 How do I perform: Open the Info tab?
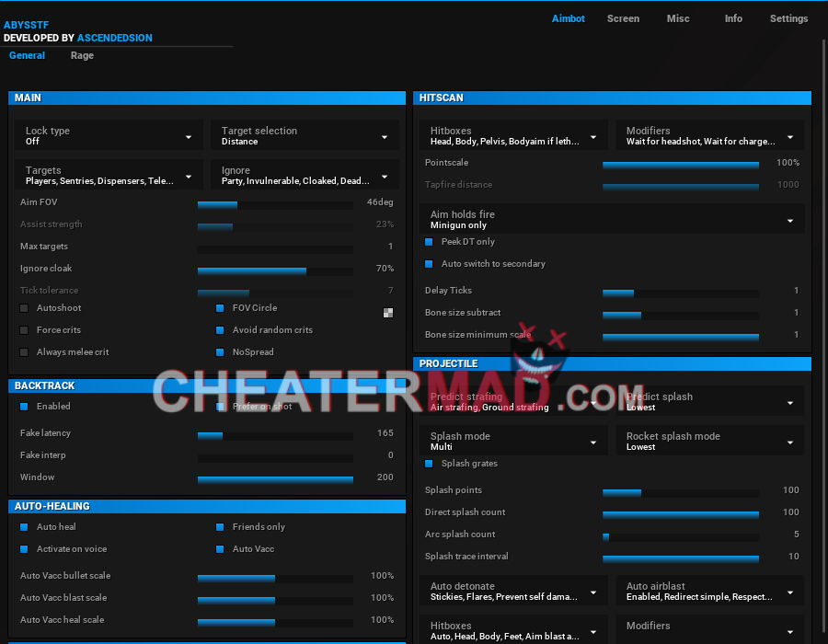[x=733, y=18]
